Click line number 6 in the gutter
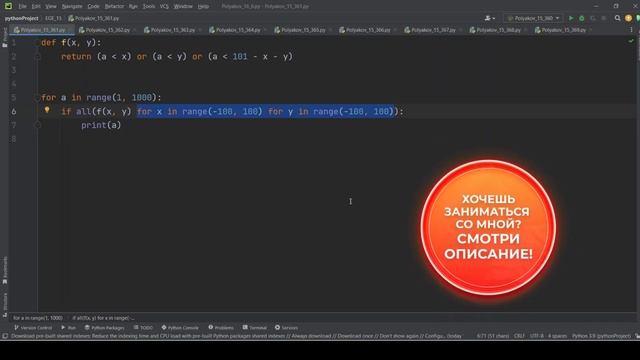Viewport: 640px width, 360px height. [x=14, y=111]
